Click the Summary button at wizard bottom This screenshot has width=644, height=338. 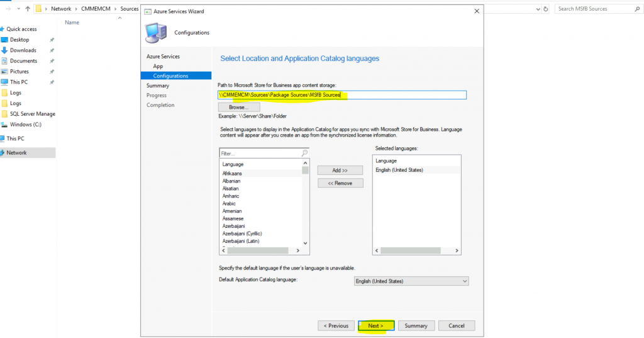[x=416, y=325]
